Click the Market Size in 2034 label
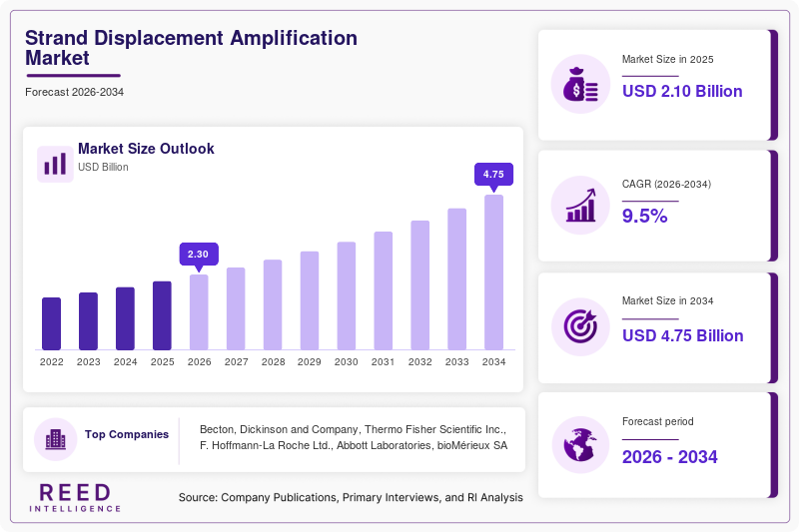799x532 pixels. click(667, 300)
